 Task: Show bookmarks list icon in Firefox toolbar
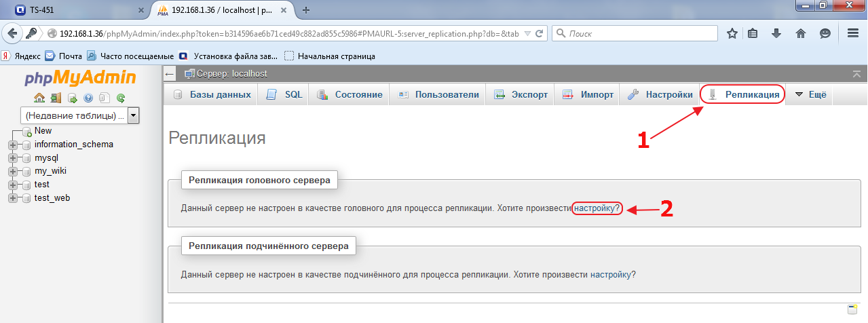pyautogui.click(x=753, y=33)
